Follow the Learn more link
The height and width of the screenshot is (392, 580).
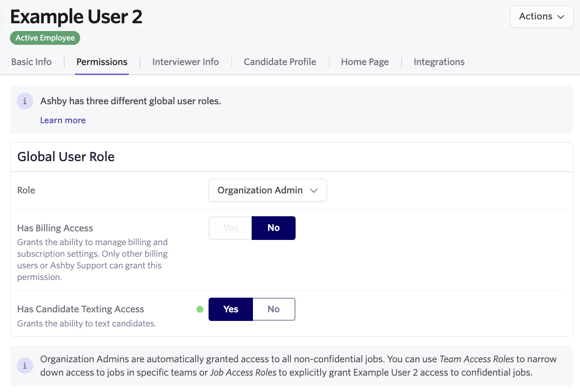tap(63, 120)
